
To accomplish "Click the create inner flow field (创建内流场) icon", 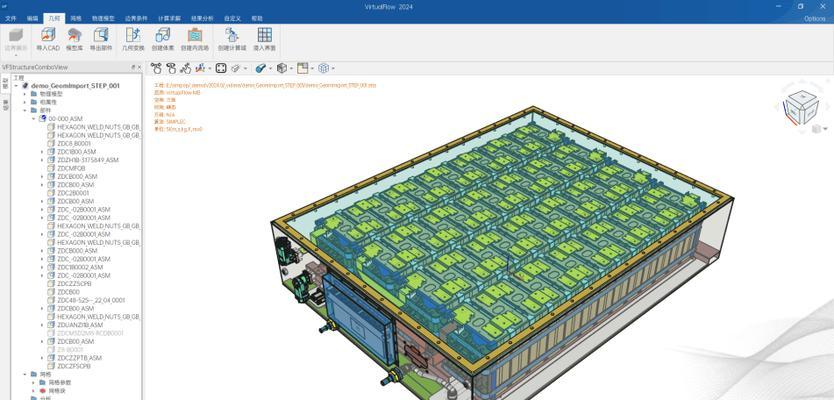I will [x=195, y=35].
